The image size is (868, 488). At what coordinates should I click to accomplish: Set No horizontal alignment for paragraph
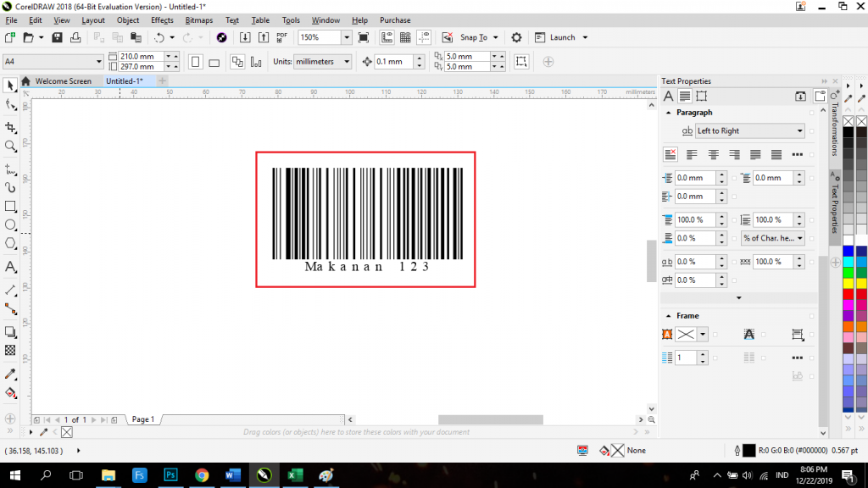pyautogui.click(x=670, y=154)
